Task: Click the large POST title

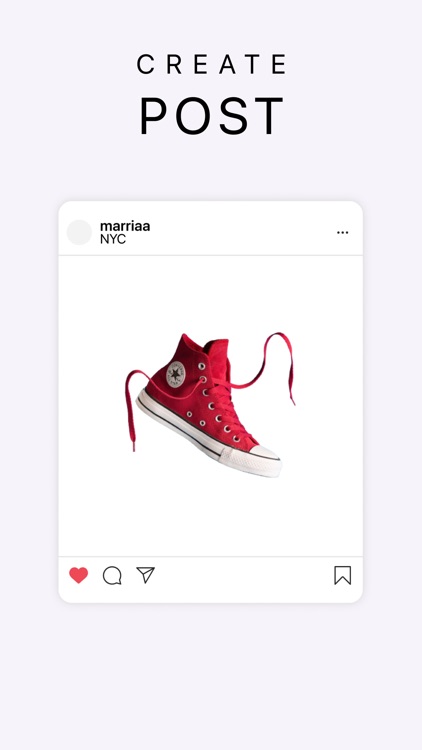Action: point(211,116)
